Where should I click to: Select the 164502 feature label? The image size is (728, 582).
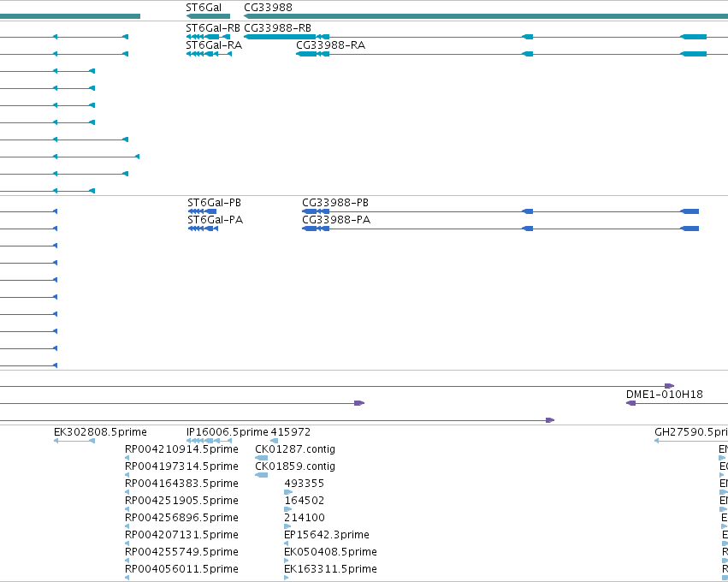304,501
